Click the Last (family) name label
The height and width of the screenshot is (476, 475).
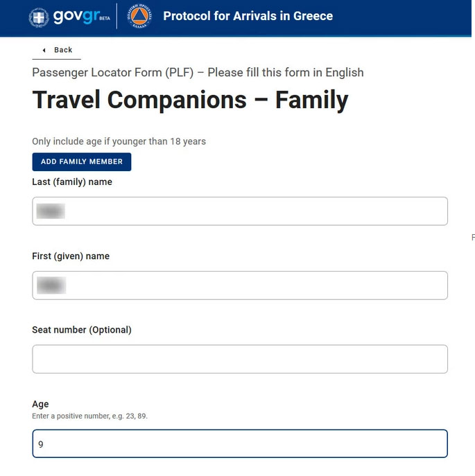[72, 182]
